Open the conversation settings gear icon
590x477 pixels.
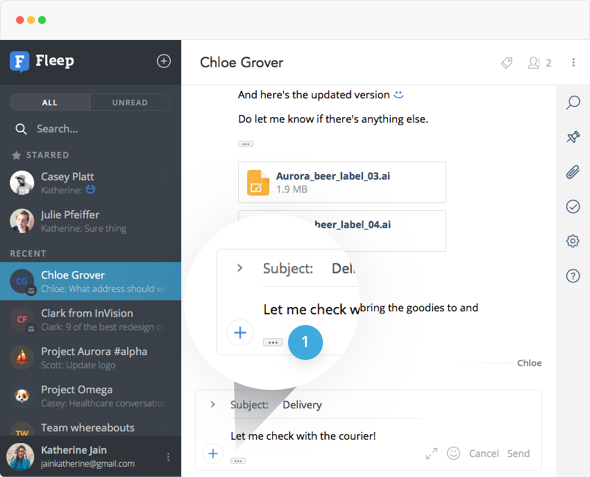(573, 241)
